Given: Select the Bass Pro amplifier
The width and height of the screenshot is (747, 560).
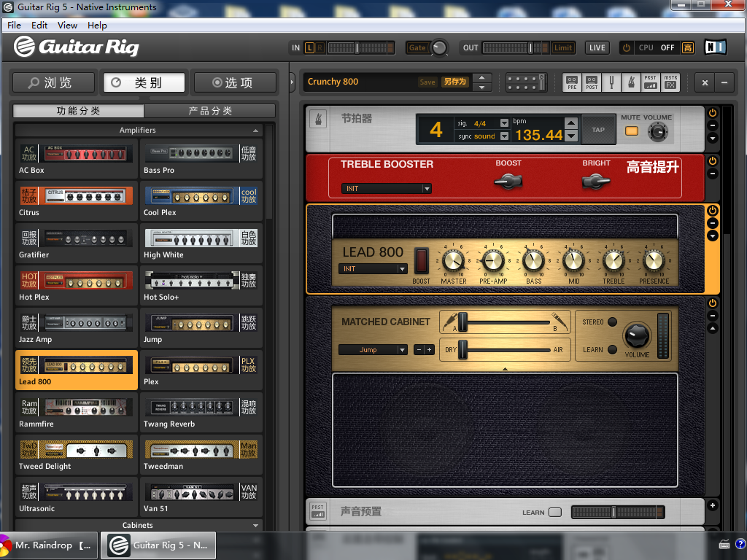Looking at the screenshot, I should pos(201,159).
